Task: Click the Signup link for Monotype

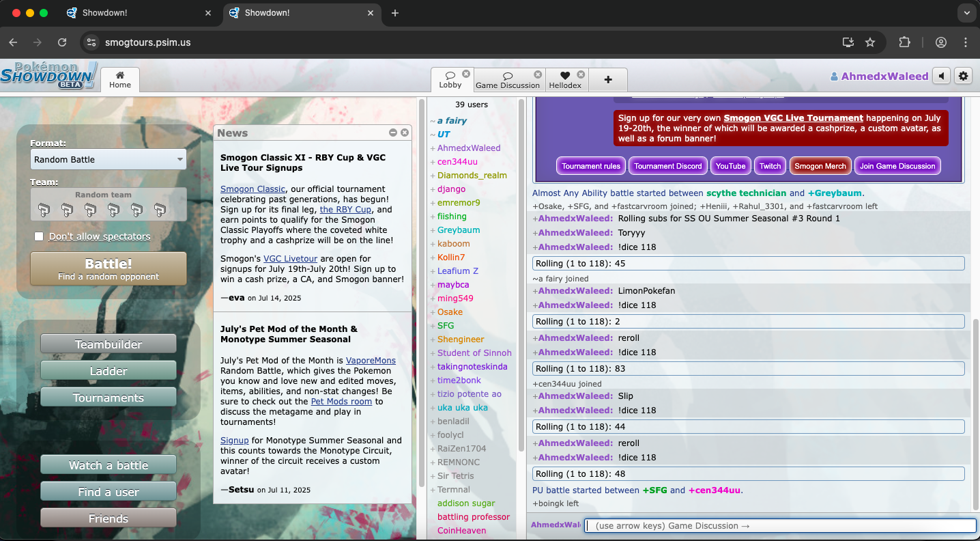Action: [234, 441]
